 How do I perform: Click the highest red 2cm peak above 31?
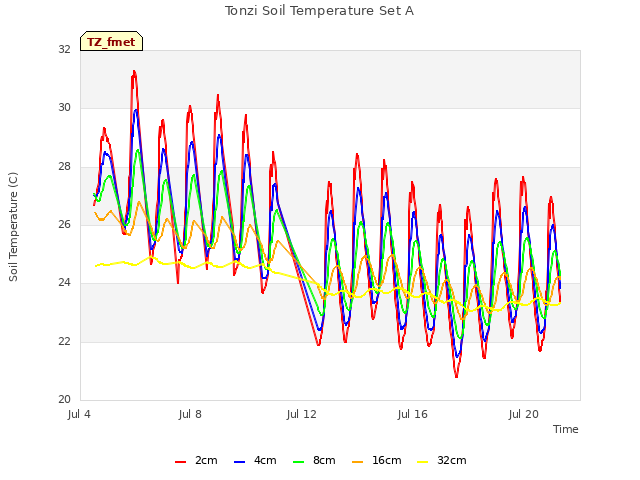(134, 72)
